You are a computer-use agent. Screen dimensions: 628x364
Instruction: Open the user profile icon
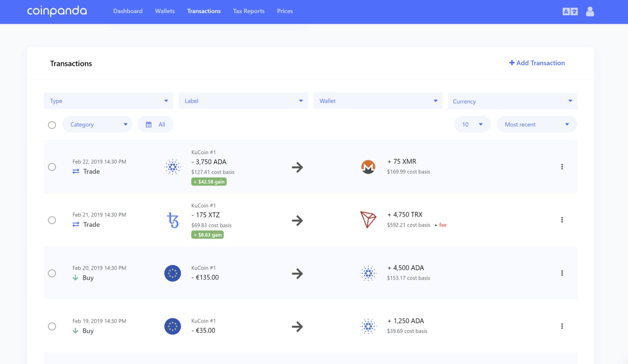point(590,12)
